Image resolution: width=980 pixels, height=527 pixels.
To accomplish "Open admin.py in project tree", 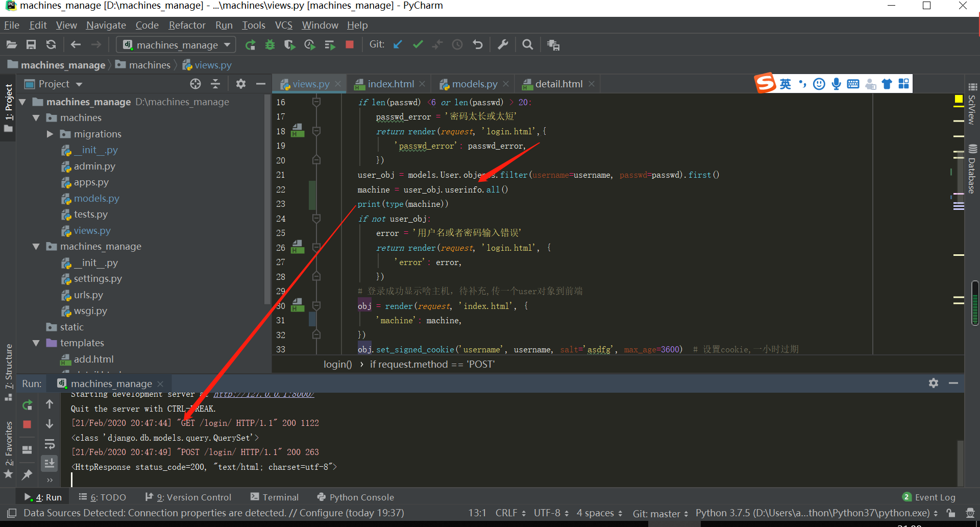I will coord(94,166).
